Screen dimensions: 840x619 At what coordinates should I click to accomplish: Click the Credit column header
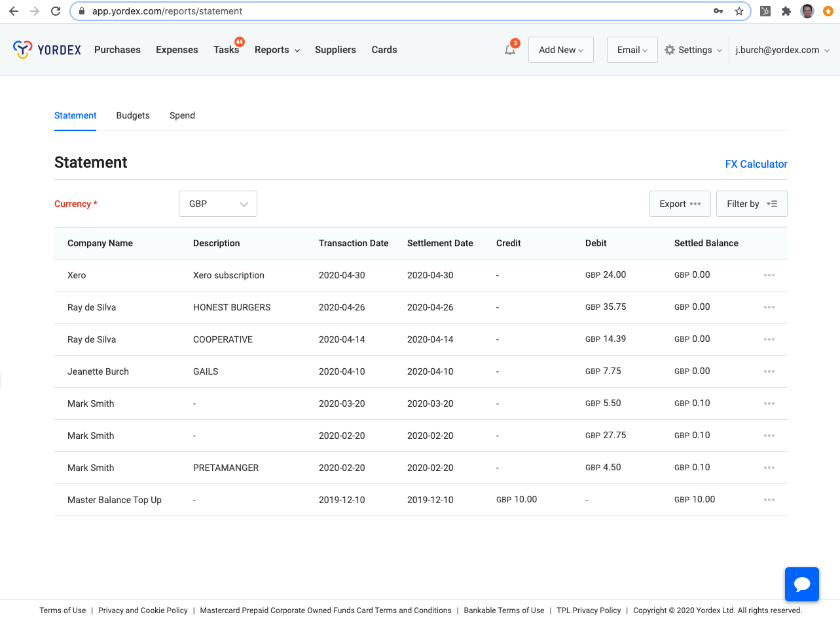point(509,243)
